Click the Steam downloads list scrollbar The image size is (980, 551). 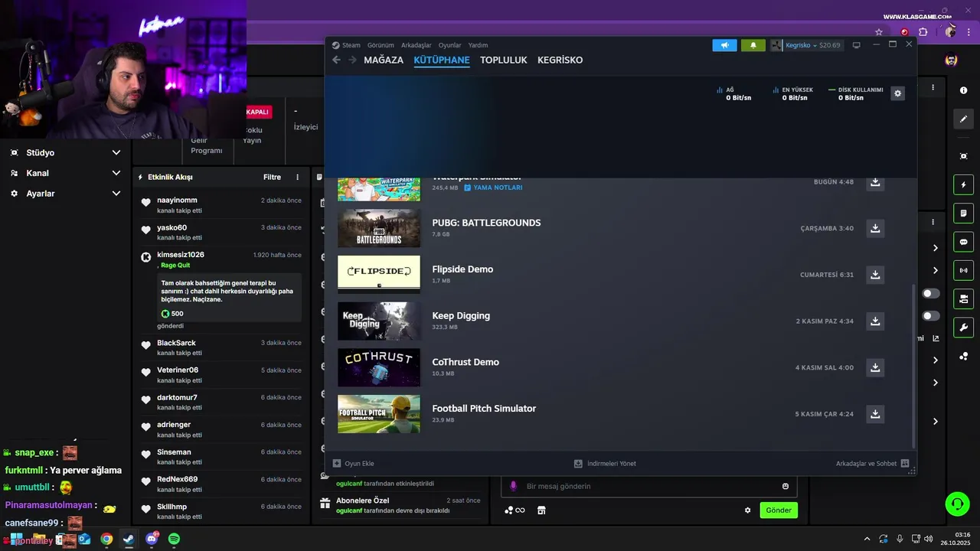[913, 366]
